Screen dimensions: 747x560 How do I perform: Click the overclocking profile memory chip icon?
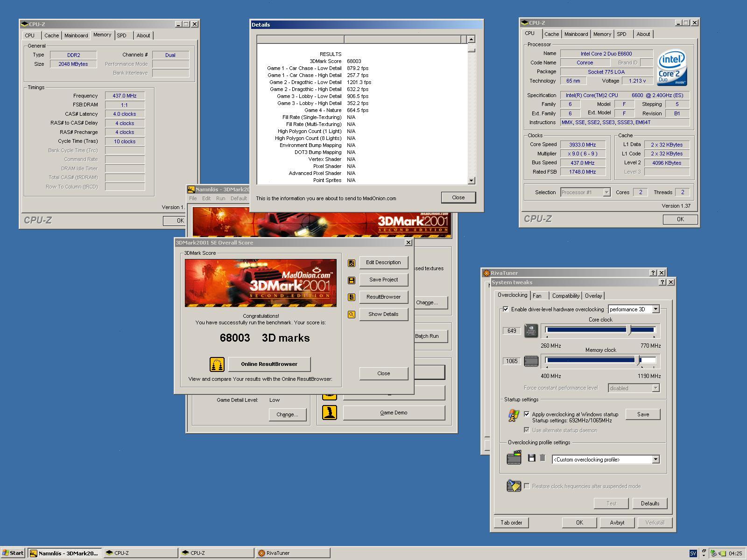click(514, 457)
